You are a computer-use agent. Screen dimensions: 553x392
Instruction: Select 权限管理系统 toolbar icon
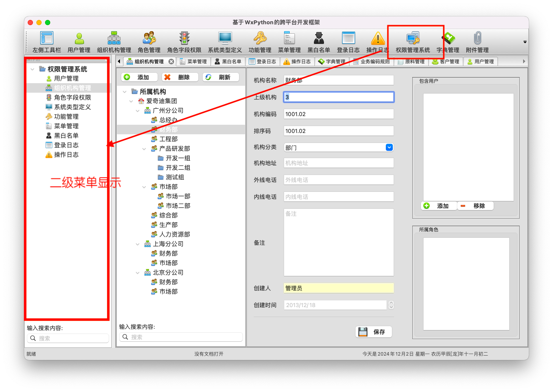coord(413,42)
